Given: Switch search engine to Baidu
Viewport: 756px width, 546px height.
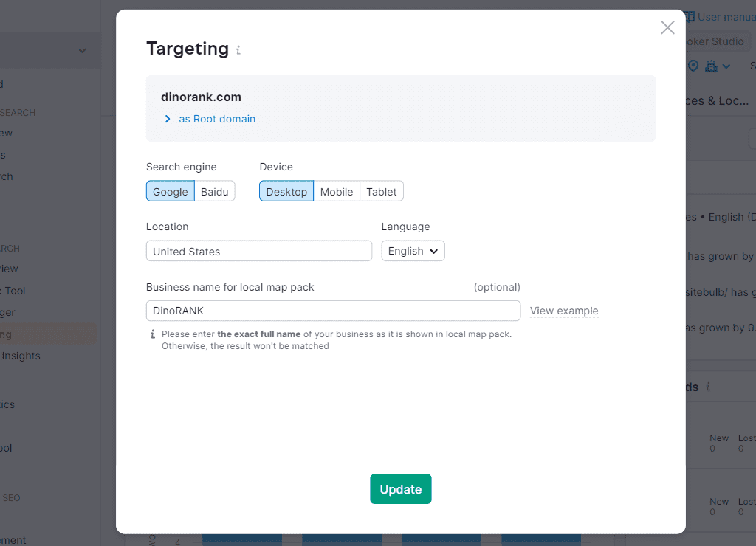Looking at the screenshot, I should click(215, 191).
